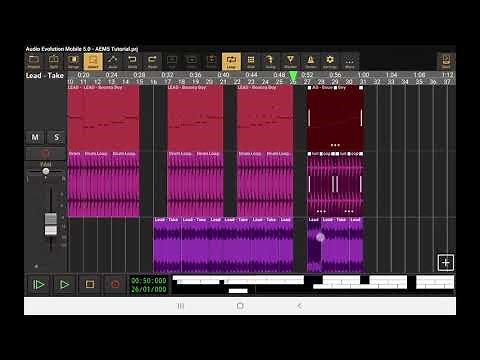The image size is (480, 360).
Task: Toggle the highlighted Select tool
Action: [x=93, y=62]
